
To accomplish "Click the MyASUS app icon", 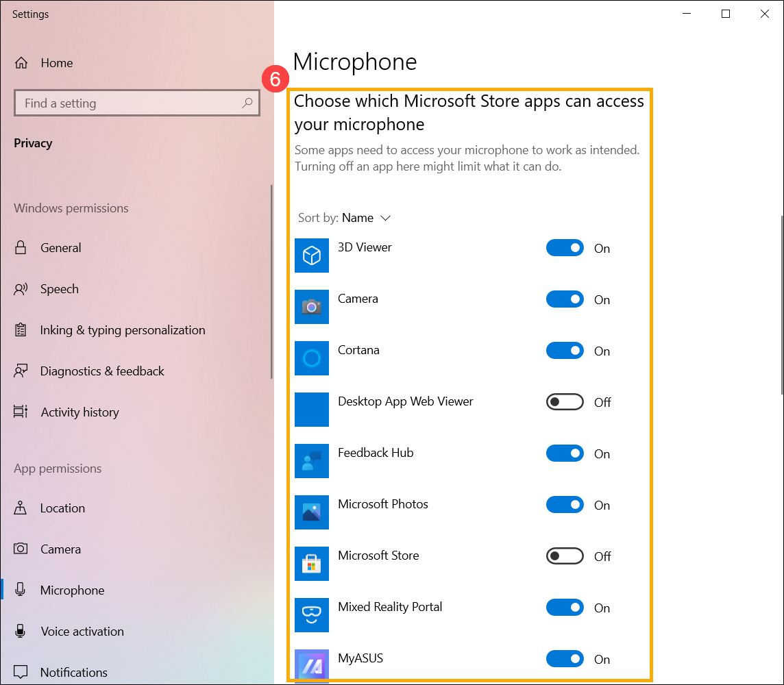I will pyautogui.click(x=312, y=664).
